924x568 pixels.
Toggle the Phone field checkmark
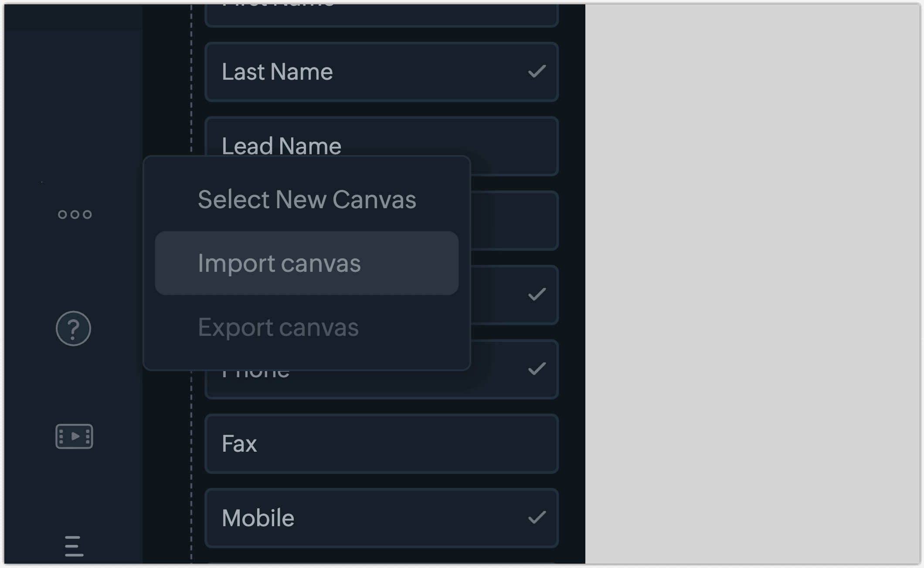point(537,369)
